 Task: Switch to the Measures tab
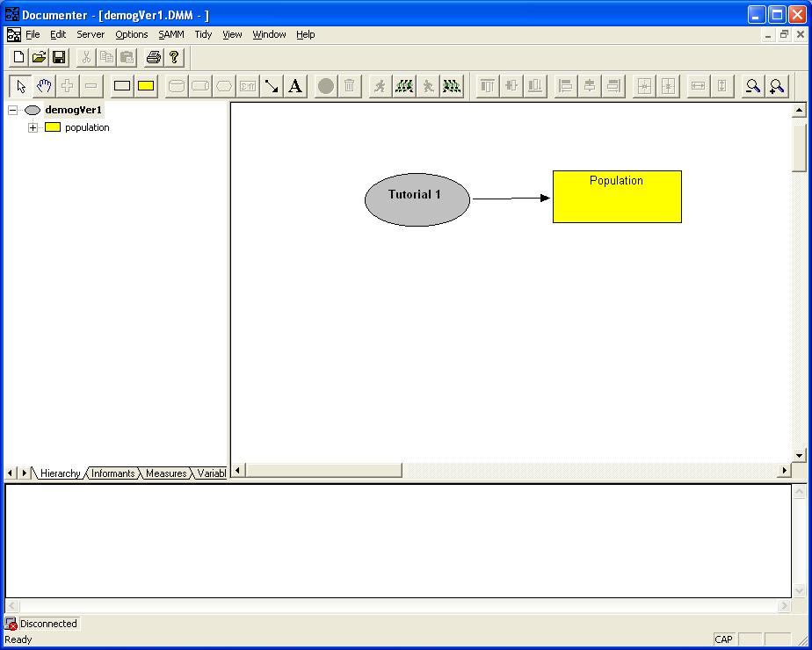coord(166,473)
